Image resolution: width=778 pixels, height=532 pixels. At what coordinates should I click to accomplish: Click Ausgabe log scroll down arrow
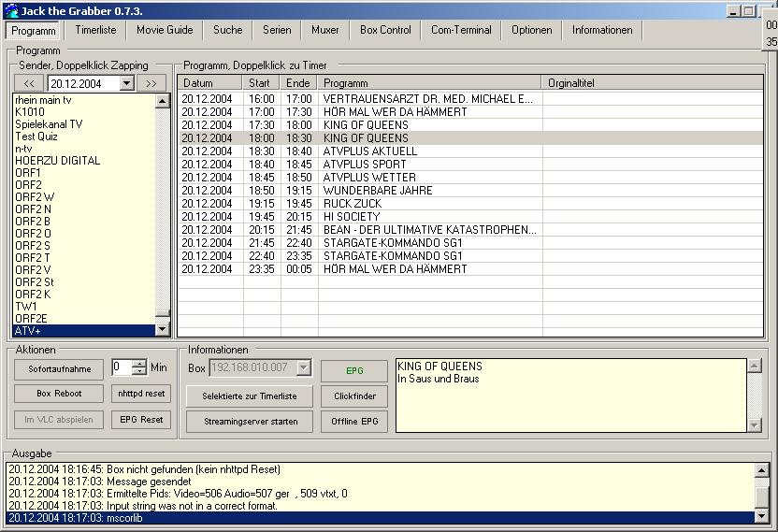point(761,517)
